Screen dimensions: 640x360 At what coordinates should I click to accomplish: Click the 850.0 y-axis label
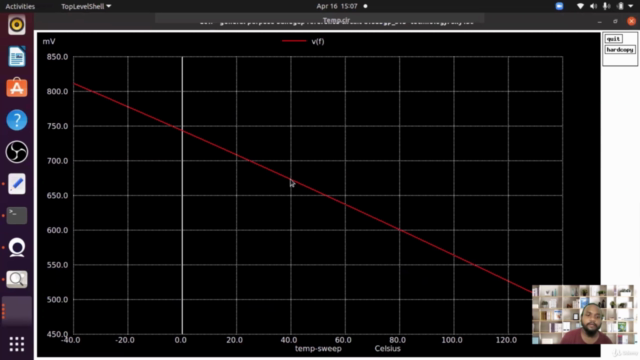pyautogui.click(x=57, y=57)
